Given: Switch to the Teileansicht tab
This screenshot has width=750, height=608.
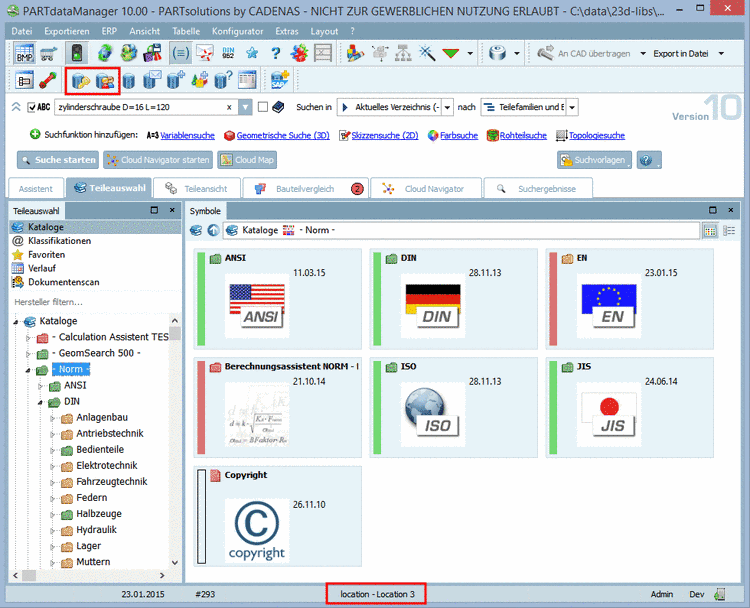Looking at the screenshot, I should click(196, 188).
